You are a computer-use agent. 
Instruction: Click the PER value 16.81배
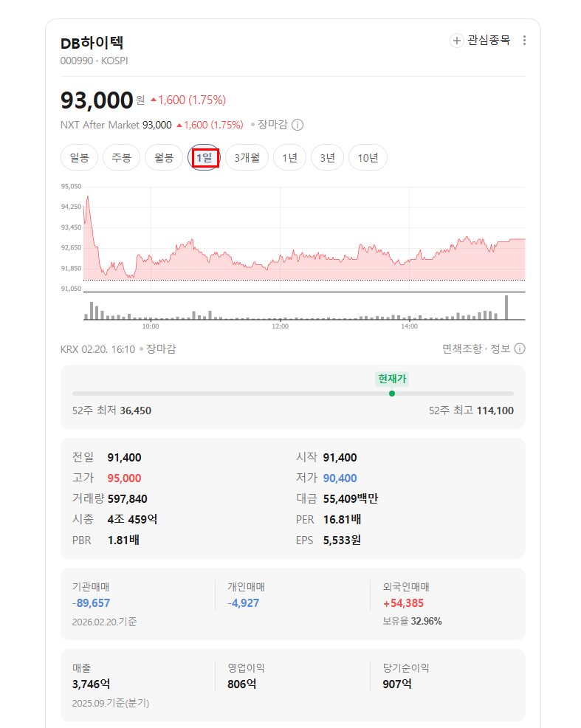click(342, 519)
